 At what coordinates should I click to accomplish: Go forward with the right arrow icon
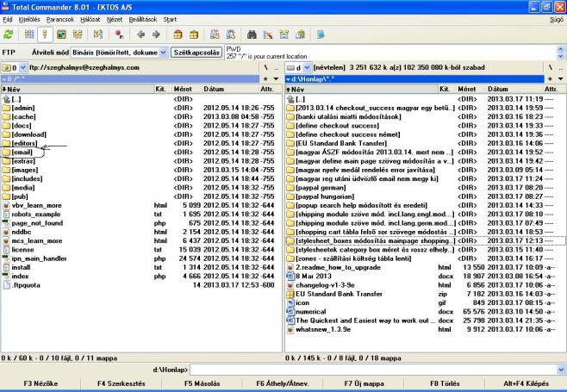[x=156, y=34]
